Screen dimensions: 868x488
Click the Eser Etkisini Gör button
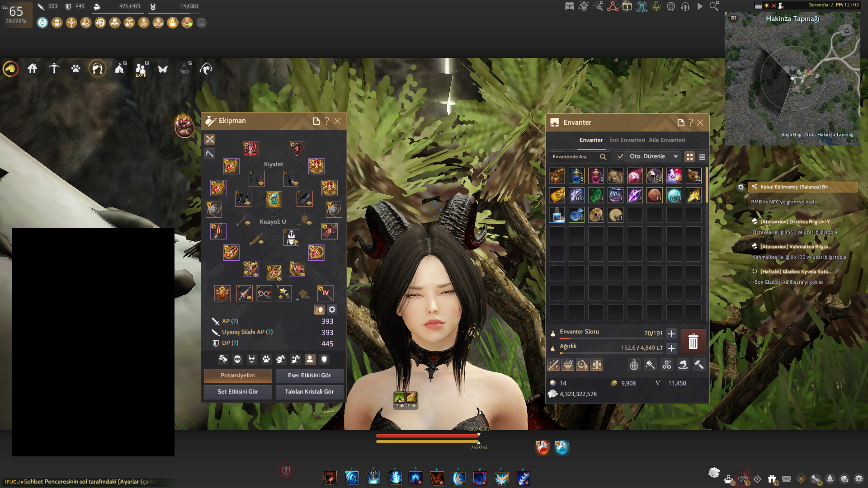tap(309, 375)
